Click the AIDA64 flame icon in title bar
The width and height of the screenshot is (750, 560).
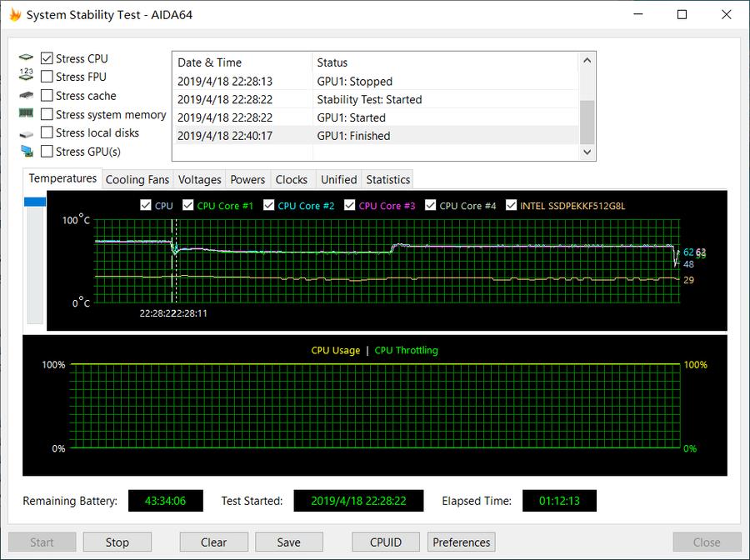(x=13, y=14)
